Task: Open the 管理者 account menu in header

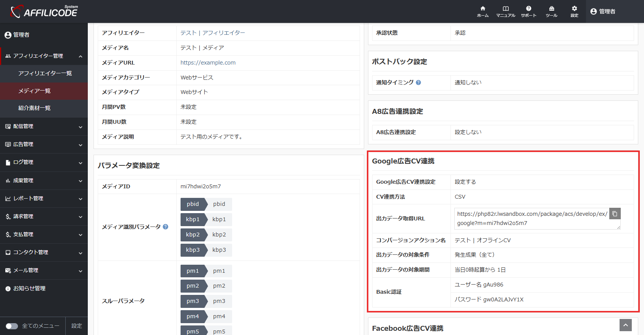Action: [603, 11]
